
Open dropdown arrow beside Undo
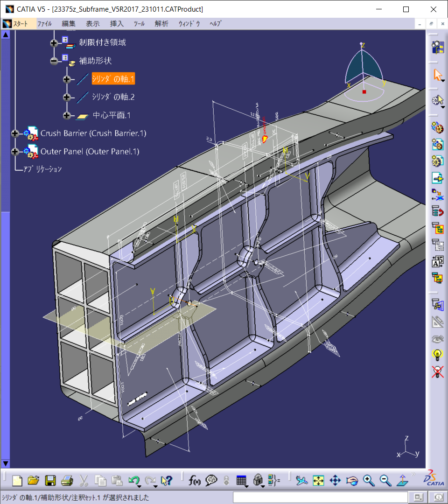140,486
